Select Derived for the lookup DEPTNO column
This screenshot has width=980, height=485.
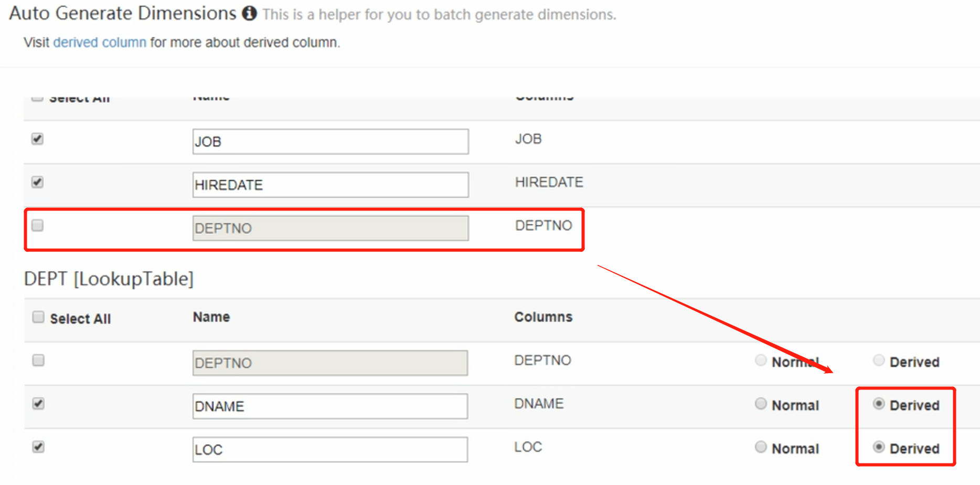(879, 360)
